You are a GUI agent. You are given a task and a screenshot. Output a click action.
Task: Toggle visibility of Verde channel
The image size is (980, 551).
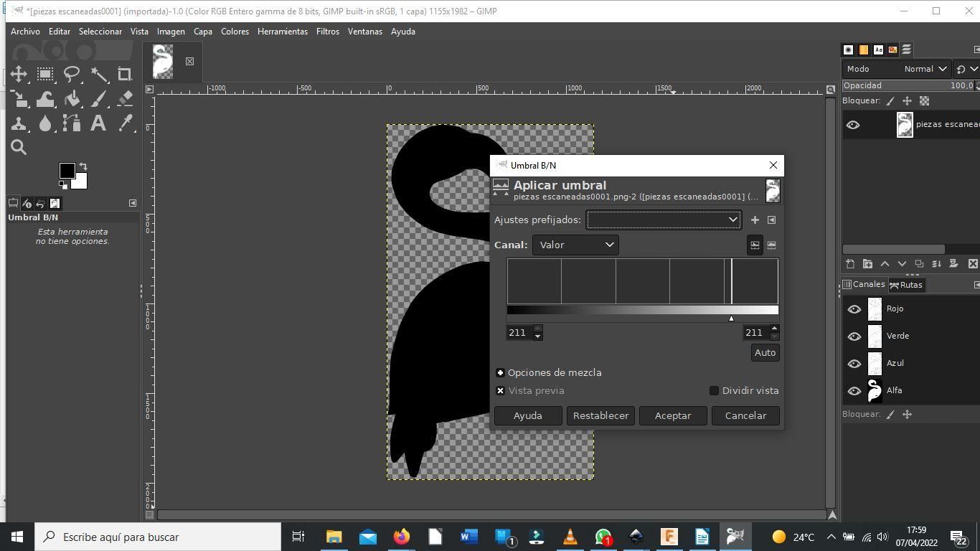pos(854,336)
